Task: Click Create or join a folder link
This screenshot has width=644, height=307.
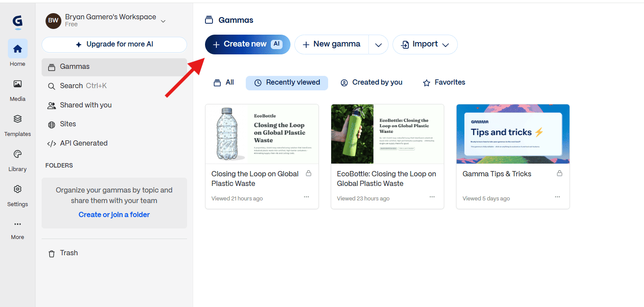Action: tap(114, 214)
